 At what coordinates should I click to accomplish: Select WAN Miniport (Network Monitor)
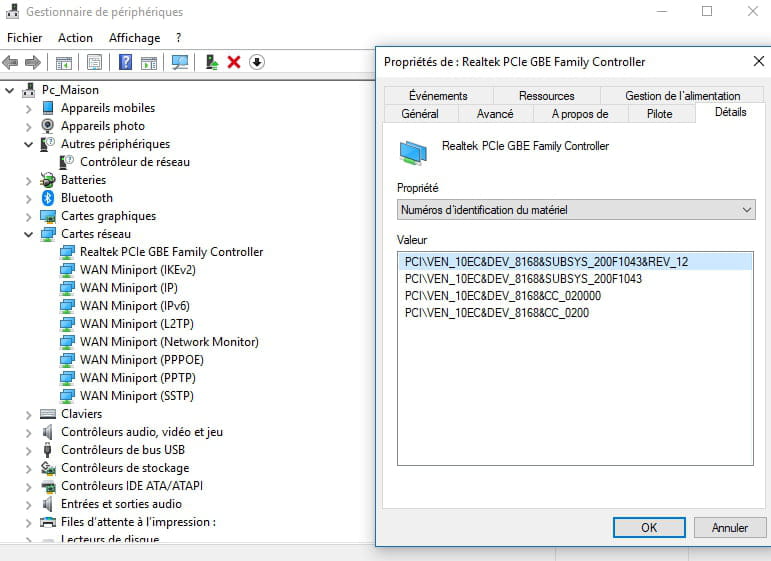[x=169, y=342]
